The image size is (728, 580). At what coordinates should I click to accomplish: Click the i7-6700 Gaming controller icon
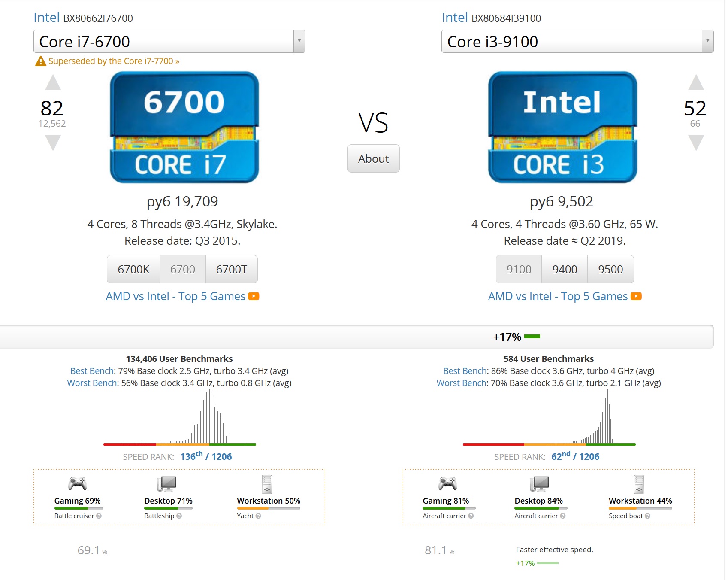[x=78, y=483]
